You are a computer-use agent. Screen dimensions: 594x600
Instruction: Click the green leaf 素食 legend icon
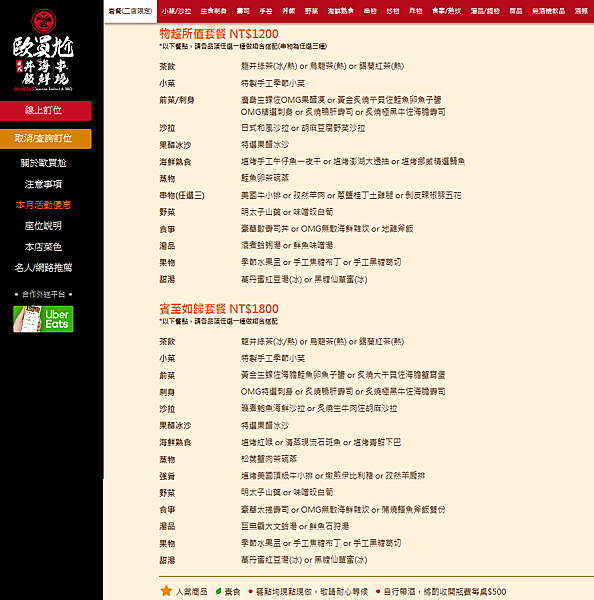pos(219,591)
